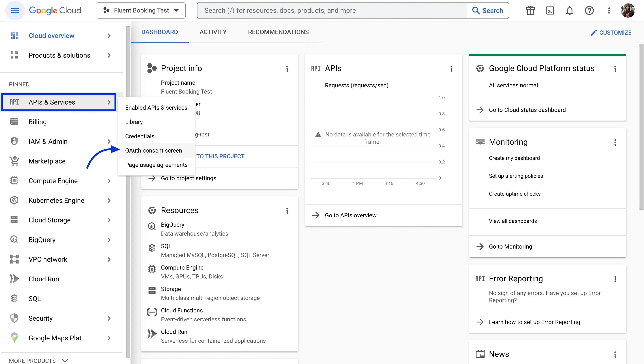Click the BigQuery sidebar icon
The width and height of the screenshot is (644, 364).
point(14,239)
